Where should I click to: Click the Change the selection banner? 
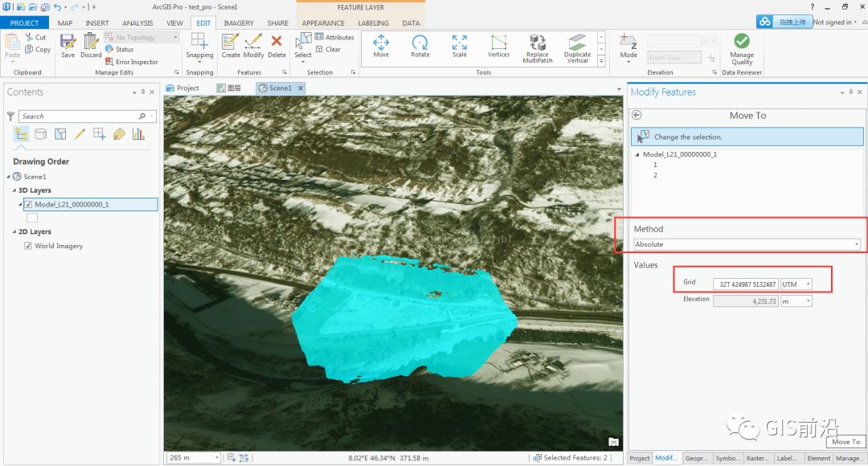747,137
